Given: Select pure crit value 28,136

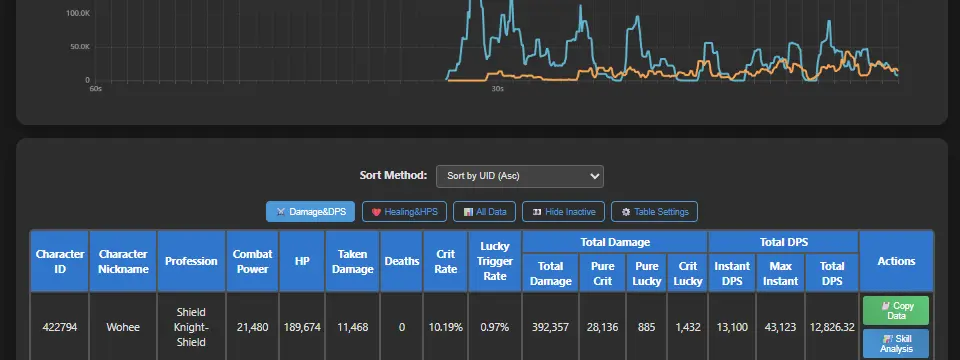Looking at the screenshot, I should click(602, 327).
